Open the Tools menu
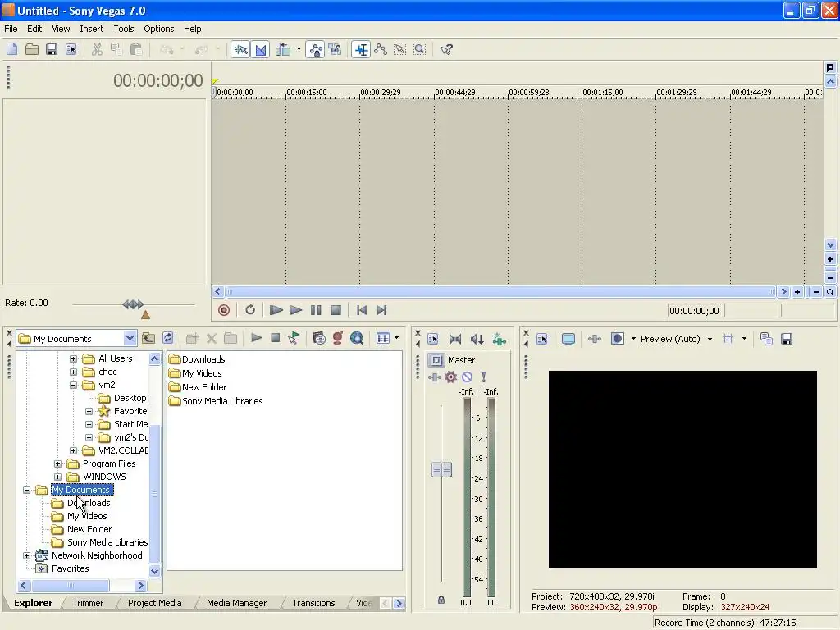The width and height of the screenshot is (840, 630). click(x=124, y=29)
